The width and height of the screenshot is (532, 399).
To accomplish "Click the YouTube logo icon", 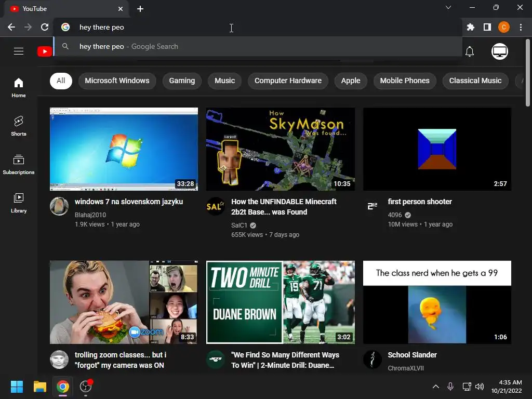I will pyautogui.click(x=45, y=51).
